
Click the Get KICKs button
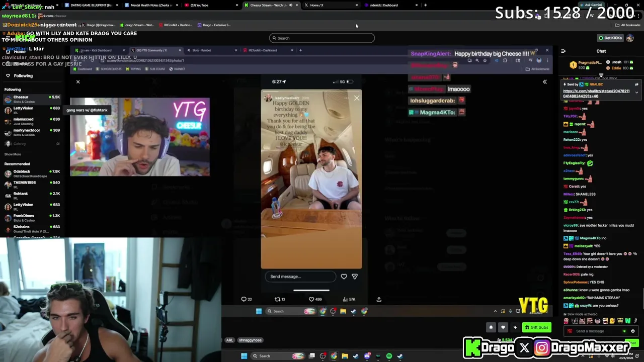[610, 38]
